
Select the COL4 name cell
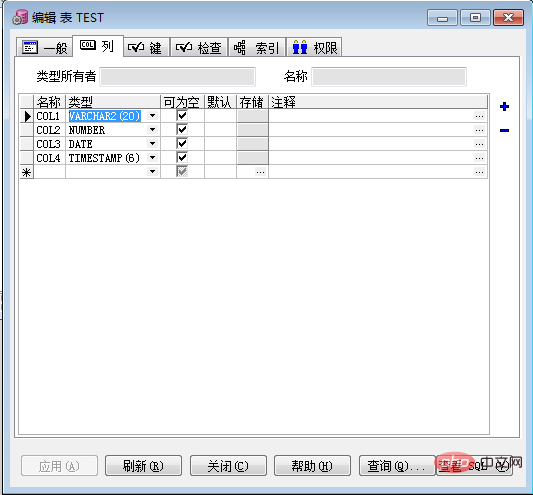click(49, 158)
